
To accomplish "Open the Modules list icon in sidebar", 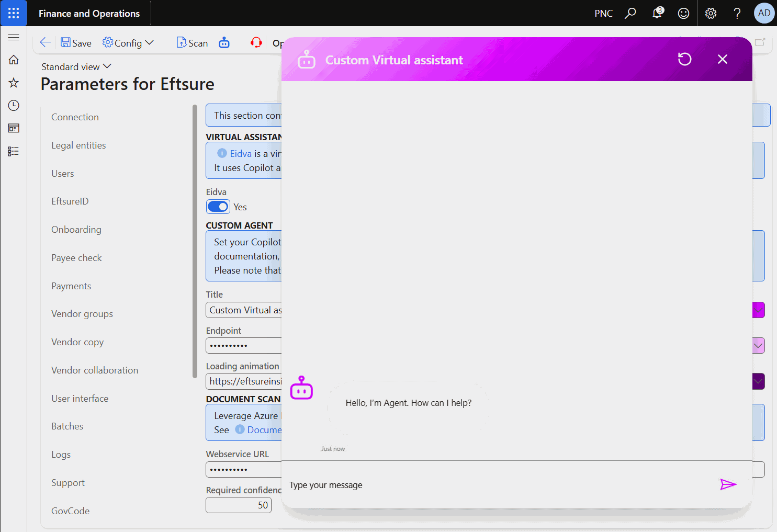I will (x=14, y=151).
